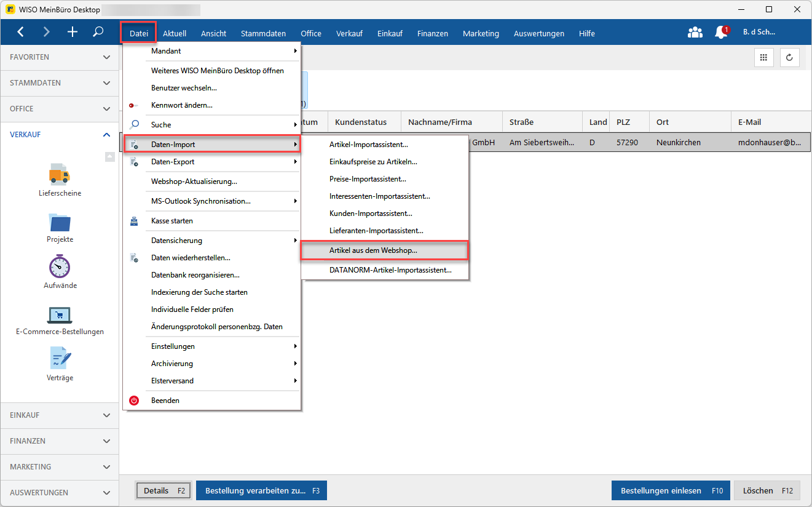Image resolution: width=812 pixels, height=507 pixels.
Task: Choose DATANORM-Artikel-Importassistent...
Action: tap(384, 270)
